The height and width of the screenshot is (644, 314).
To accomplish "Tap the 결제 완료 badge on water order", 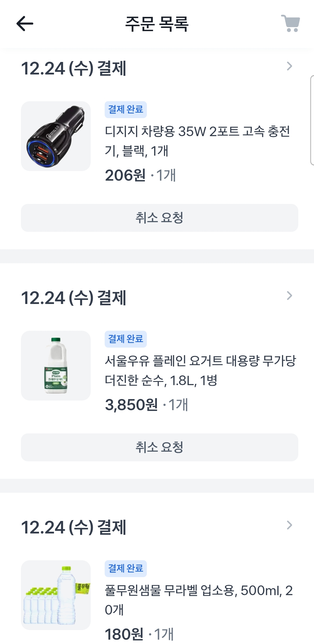I will (126, 568).
